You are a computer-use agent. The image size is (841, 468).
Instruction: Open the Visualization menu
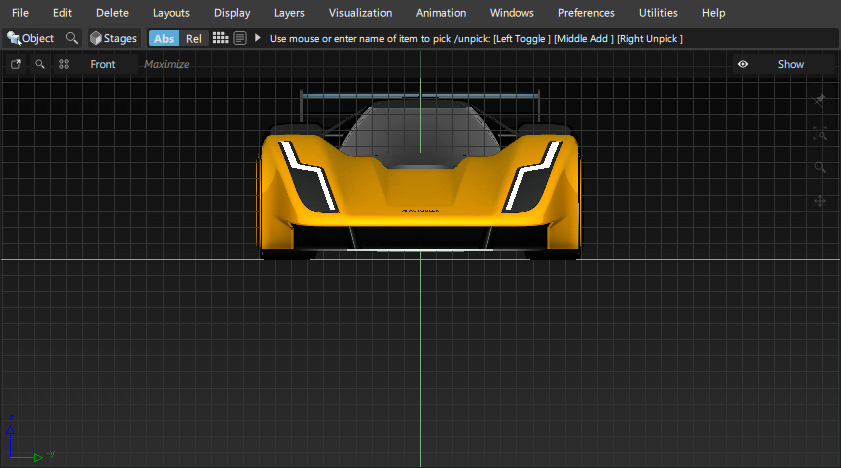click(x=359, y=13)
